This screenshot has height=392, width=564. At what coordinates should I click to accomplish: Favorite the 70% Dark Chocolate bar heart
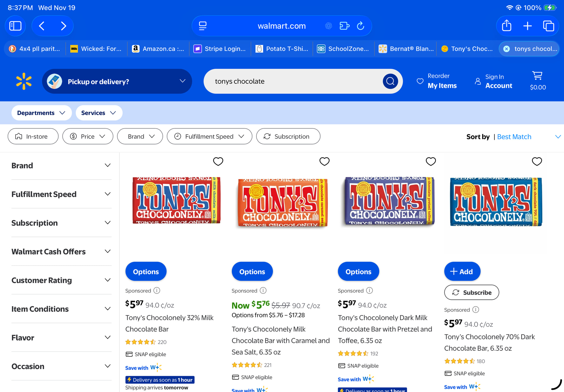point(537,161)
